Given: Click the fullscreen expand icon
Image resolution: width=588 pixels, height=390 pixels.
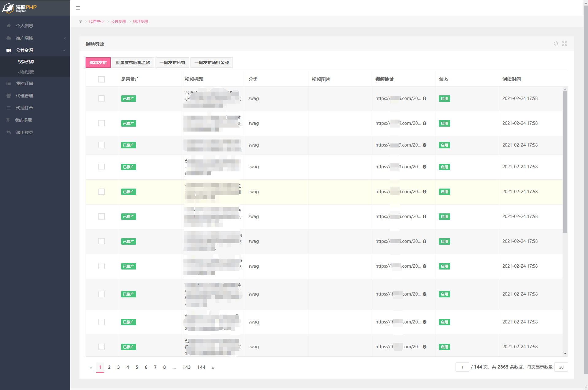Looking at the screenshot, I should [564, 44].
